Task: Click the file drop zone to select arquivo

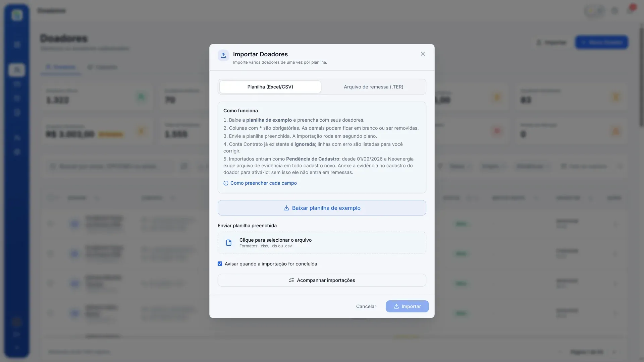Action: (x=322, y=243)
